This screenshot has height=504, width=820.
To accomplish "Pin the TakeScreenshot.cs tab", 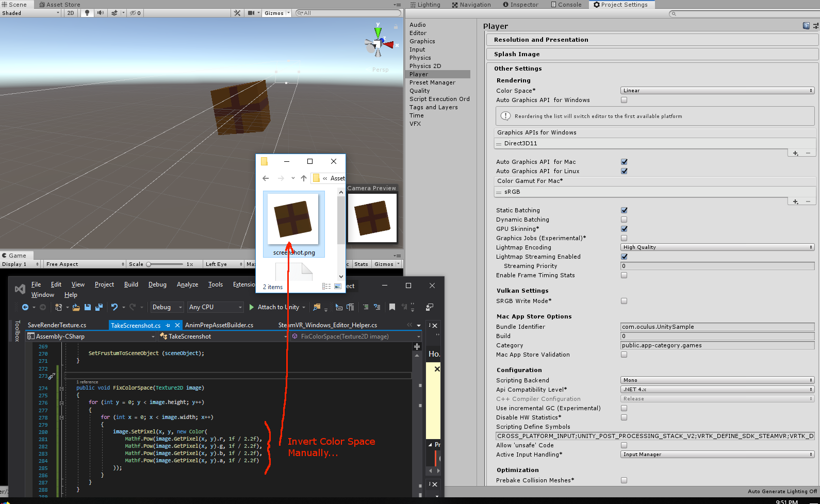I will [168, 325].
